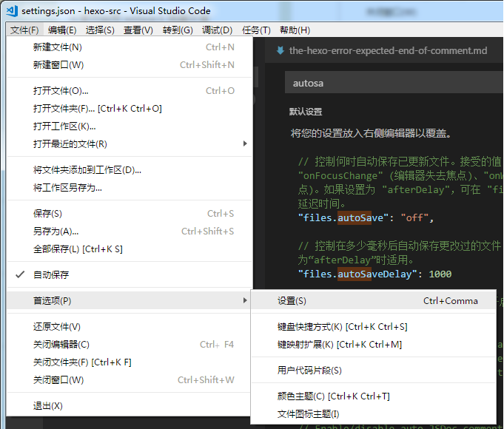Select 还原文件(V) menu entry
504x429 pixels.
[x=130, y=327]
